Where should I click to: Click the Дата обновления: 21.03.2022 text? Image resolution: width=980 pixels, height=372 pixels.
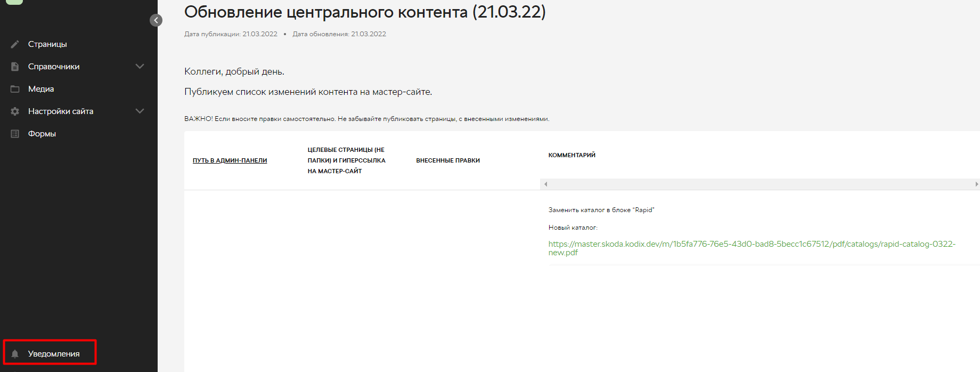pos(339,34)
